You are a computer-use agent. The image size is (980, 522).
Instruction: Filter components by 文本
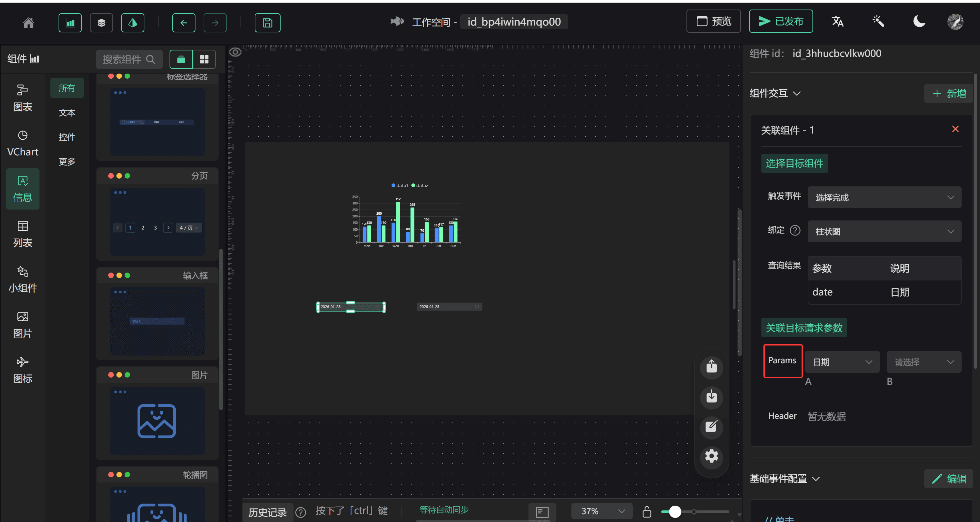(x=67, y=113)
